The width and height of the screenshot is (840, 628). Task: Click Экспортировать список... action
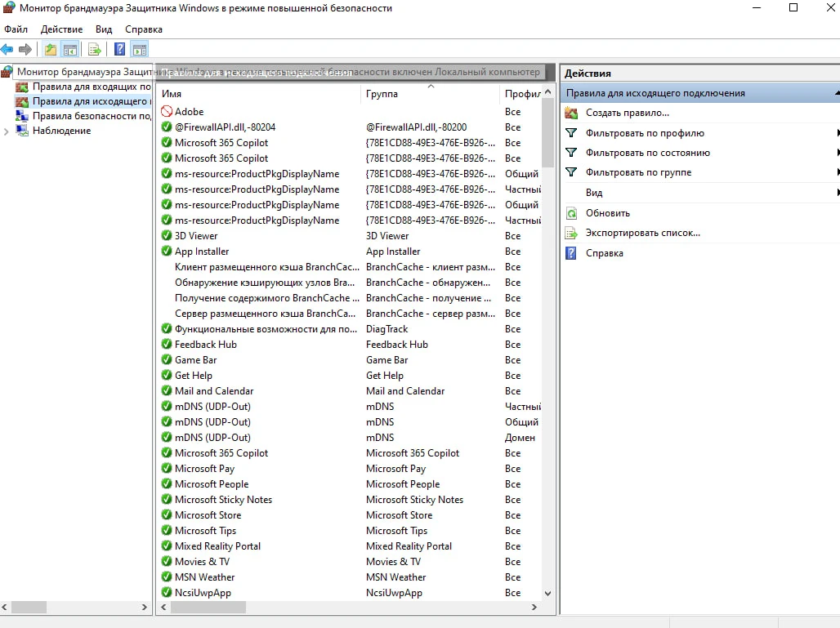(643, 233)
